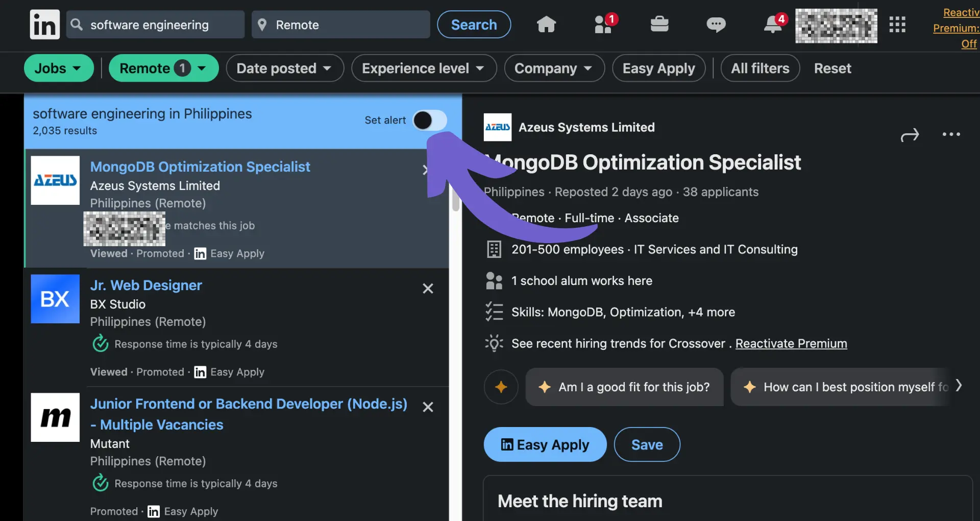The image size is (980, 521).
Task: Click the school alum people icon
Action: pos(494,281)
